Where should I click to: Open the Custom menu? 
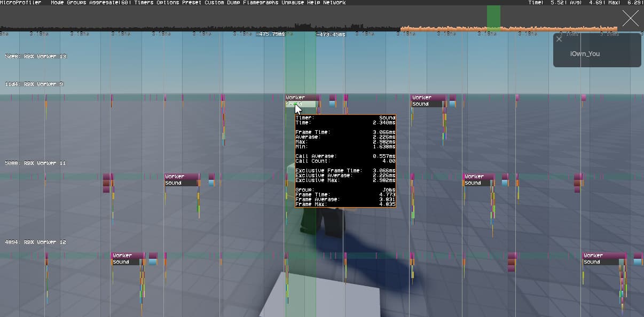pyautogui.click(x=215, y=3)
